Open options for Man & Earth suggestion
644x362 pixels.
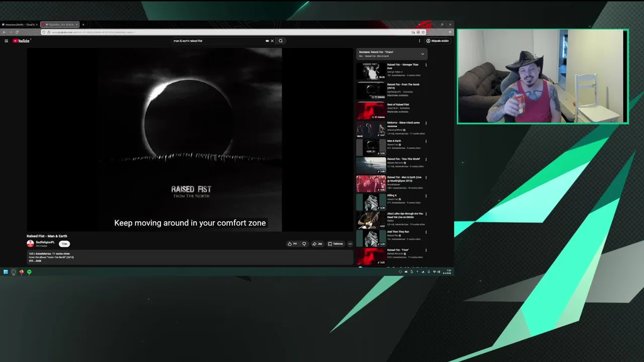pos(426,141)
